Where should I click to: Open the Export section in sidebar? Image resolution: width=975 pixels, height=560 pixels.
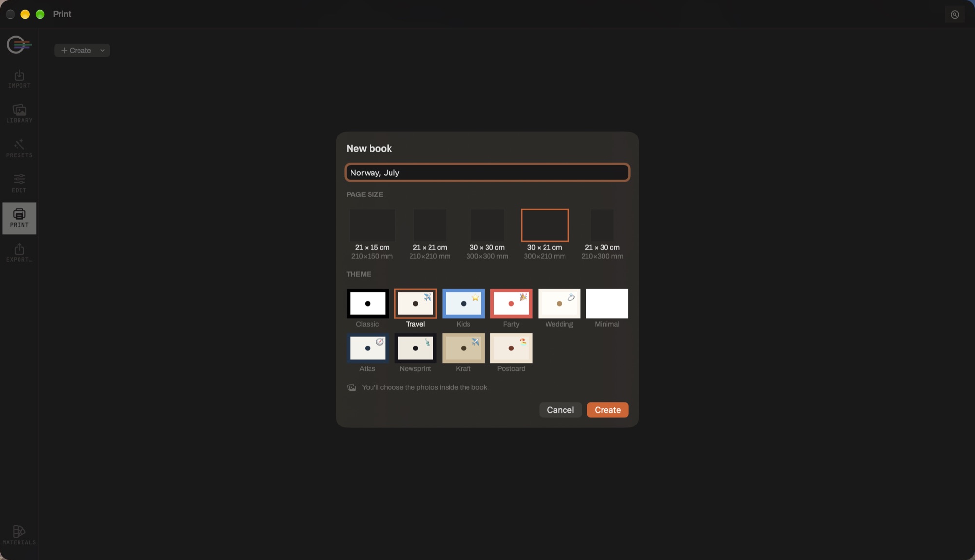[x=19, y=253]
